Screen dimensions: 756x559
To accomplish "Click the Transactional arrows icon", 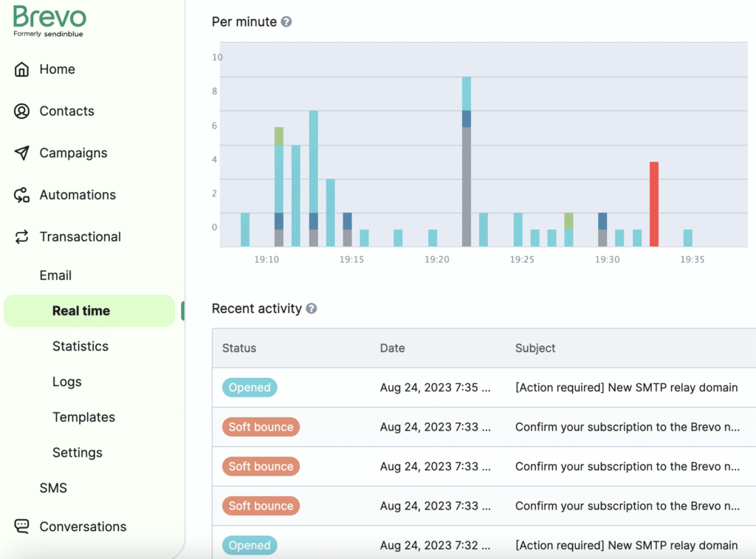I will (22, 237).
